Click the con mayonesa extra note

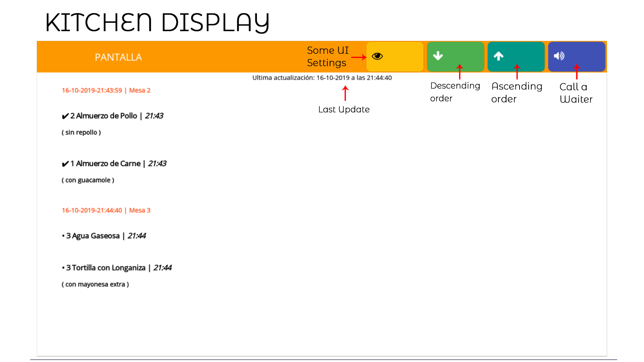pos(95,285)
